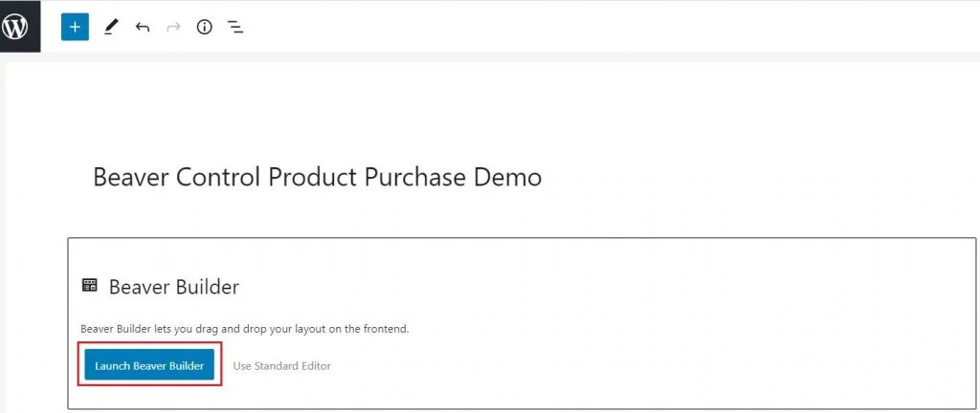
Task: Select the Beaver Builder block heading
Action: 174,287
